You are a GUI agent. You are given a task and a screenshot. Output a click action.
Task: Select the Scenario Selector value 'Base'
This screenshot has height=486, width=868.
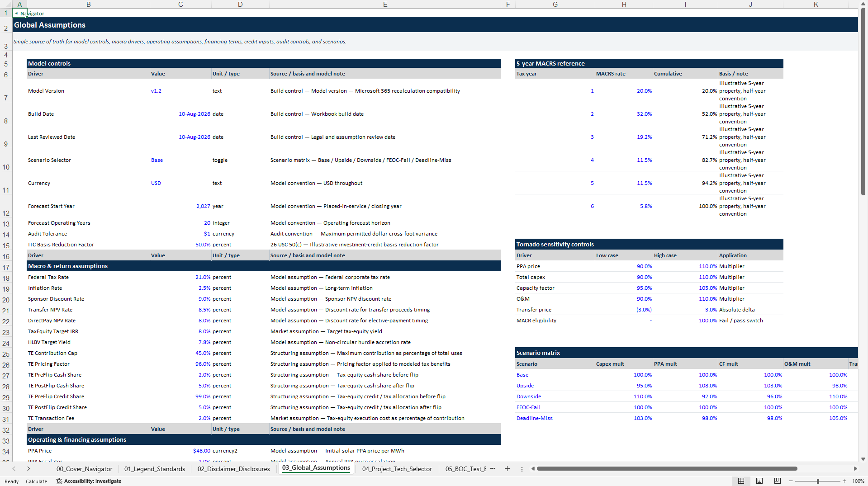[180, 160]
